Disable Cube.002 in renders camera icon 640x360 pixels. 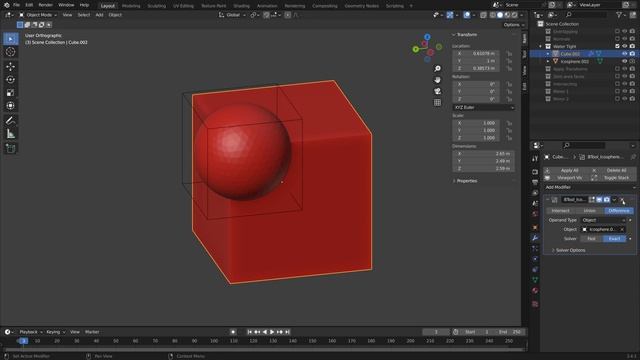pos(632,54)
